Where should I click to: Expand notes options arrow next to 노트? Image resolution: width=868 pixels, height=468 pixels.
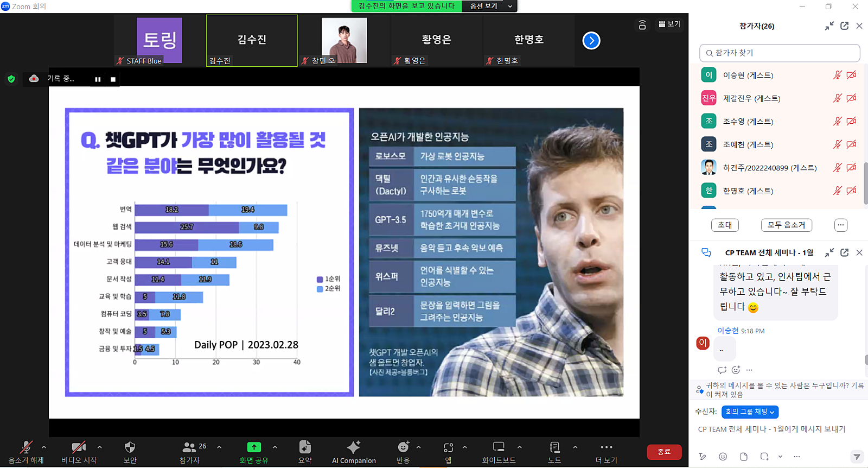575,447
